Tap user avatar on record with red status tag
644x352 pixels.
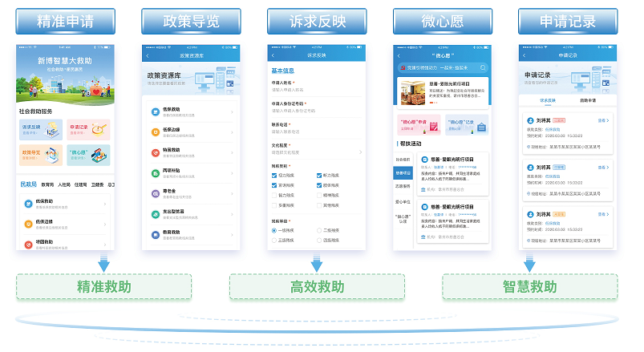(x=530, y=120)
